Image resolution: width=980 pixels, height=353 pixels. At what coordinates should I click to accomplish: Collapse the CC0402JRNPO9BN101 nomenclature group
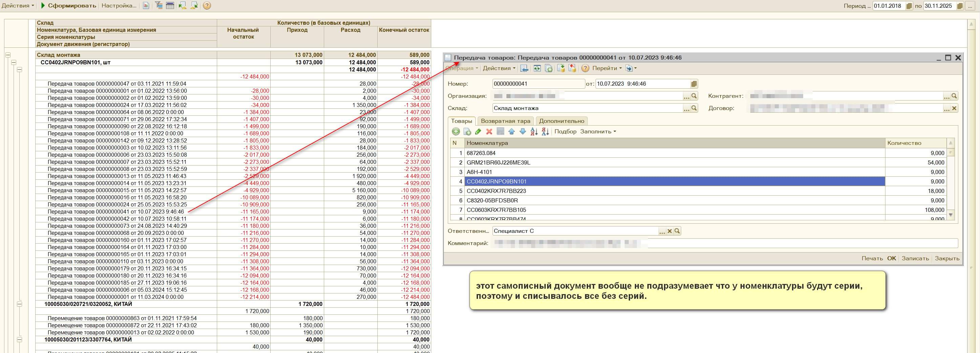14,62
